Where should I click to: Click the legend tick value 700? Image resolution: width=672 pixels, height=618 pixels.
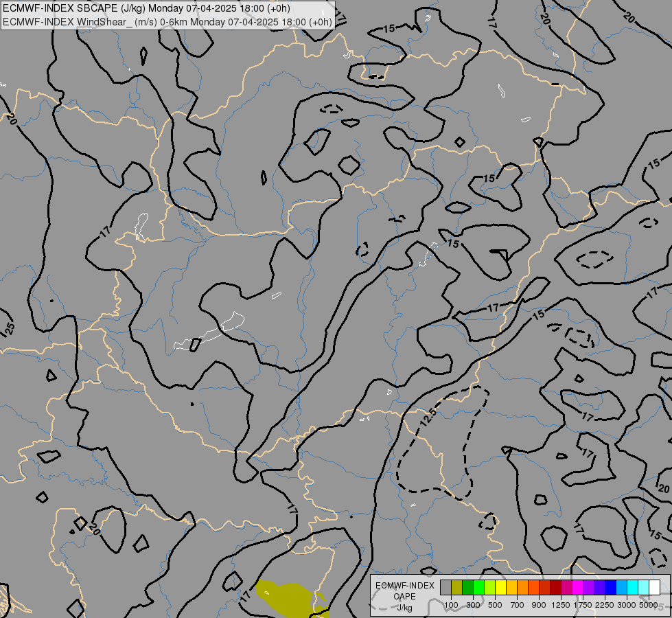point(518,605)
